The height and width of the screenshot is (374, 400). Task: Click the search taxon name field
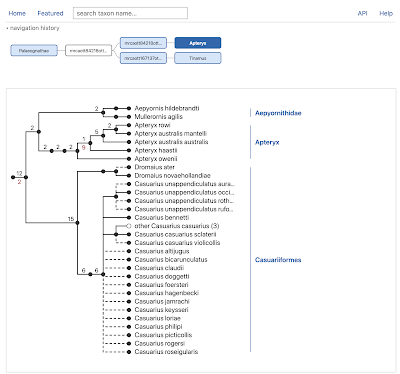tap(130, 13)
